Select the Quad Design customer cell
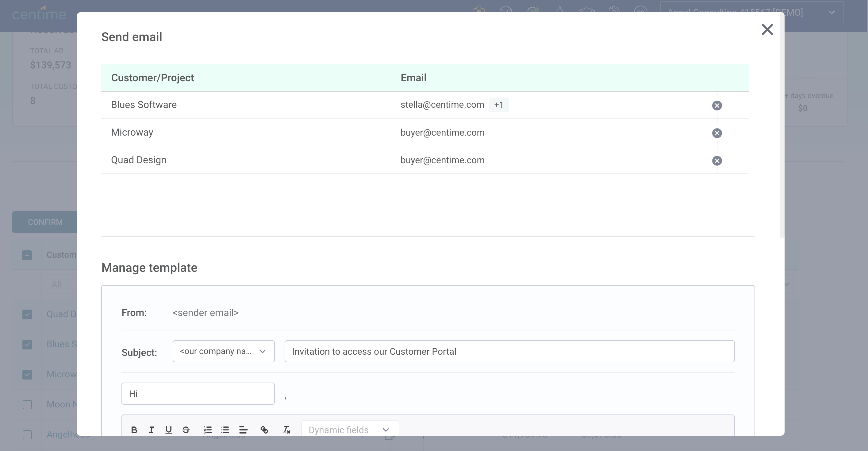The image size is (868, 451). 139,160
